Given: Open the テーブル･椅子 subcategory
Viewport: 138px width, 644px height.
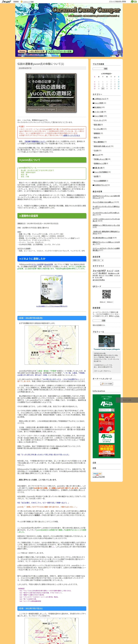Looking at the screenshot, I should tap(98, 129).
